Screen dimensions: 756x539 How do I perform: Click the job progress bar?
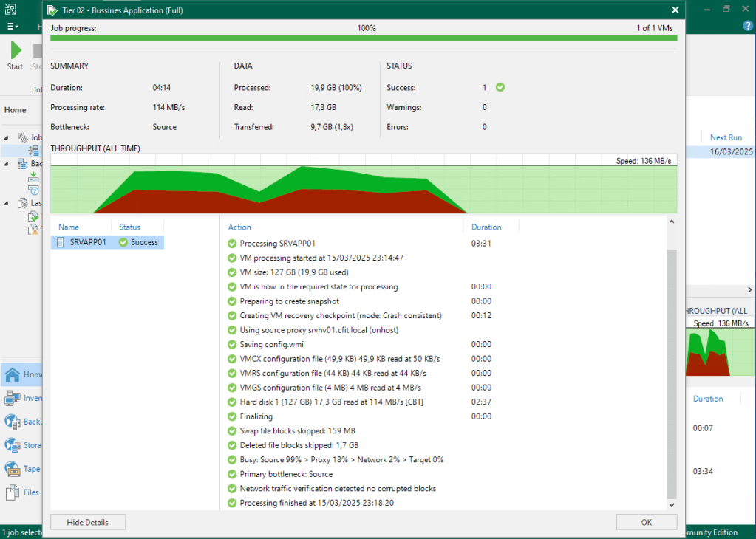coord(363,38)
